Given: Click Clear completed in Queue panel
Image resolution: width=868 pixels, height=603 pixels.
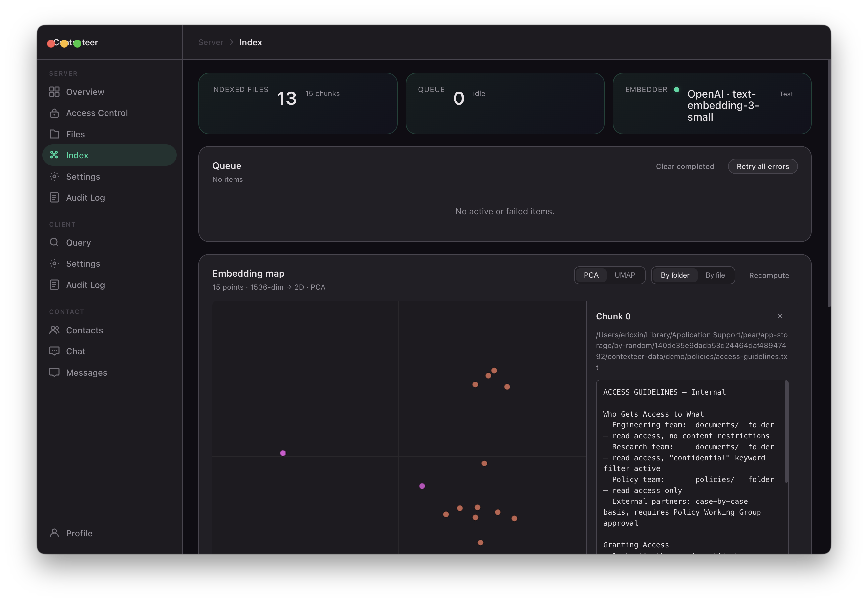Looking at the screenshot, I should tap(685, 166).
